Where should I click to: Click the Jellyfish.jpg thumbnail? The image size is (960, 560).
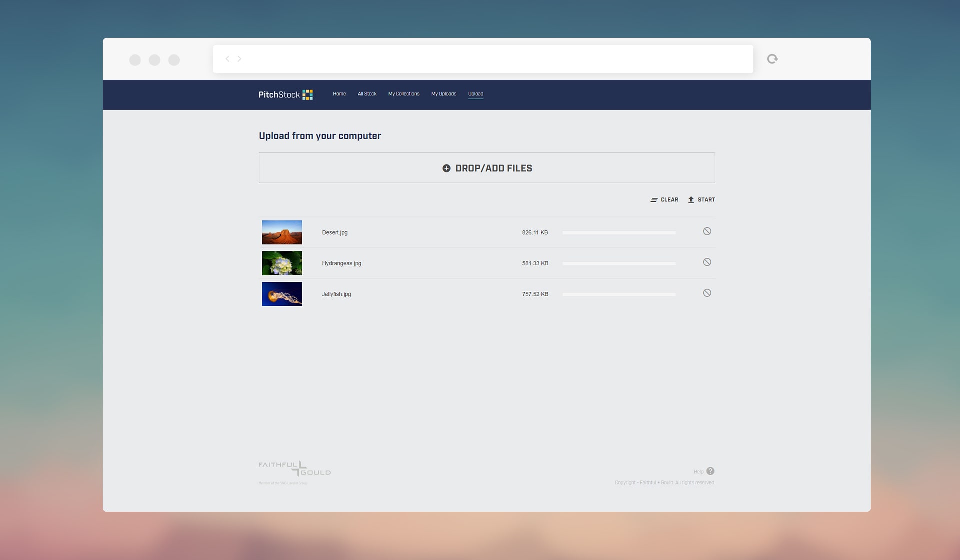282,294
